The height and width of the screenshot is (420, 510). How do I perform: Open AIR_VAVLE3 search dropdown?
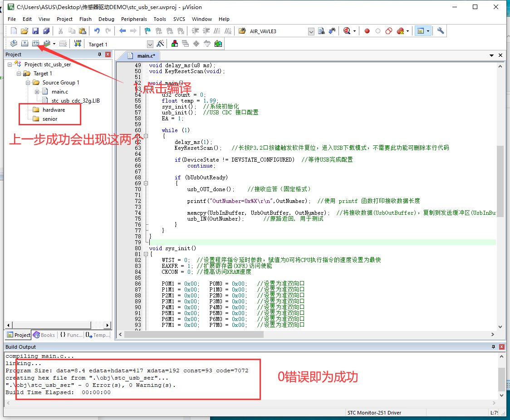[311, 31]
